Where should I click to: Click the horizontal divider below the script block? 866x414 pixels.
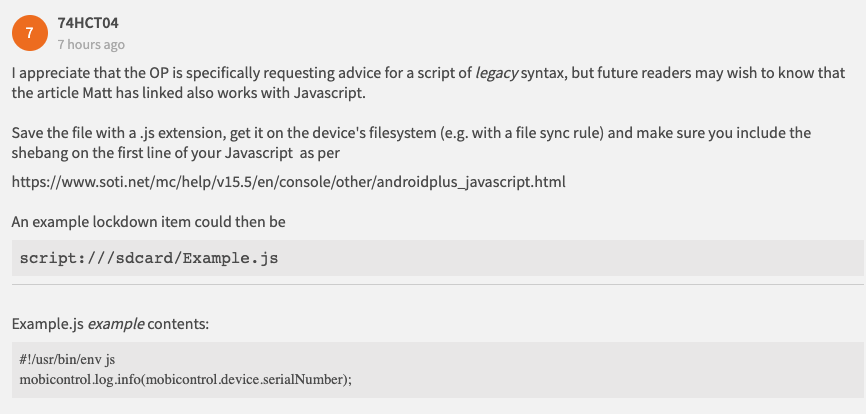[438, 285]
